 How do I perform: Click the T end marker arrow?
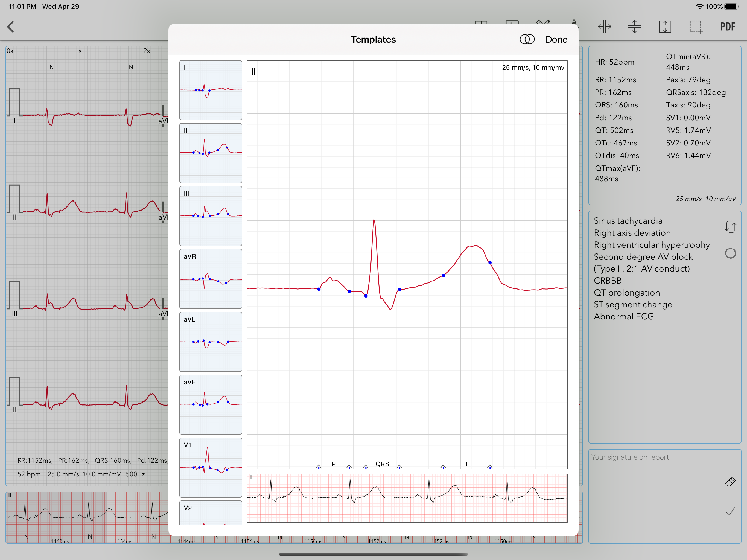[490, 466]
